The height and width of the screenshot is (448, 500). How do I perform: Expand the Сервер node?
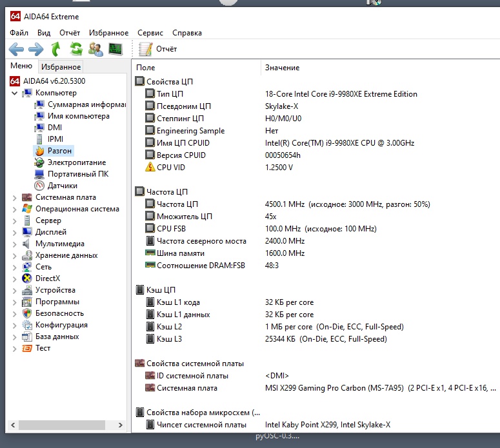tap(14, 221)
